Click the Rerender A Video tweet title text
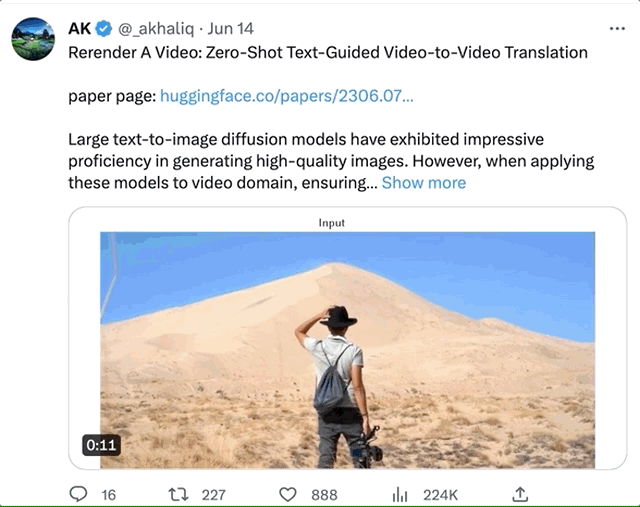This screenshot has width=640, height=507. click(328, 53)
